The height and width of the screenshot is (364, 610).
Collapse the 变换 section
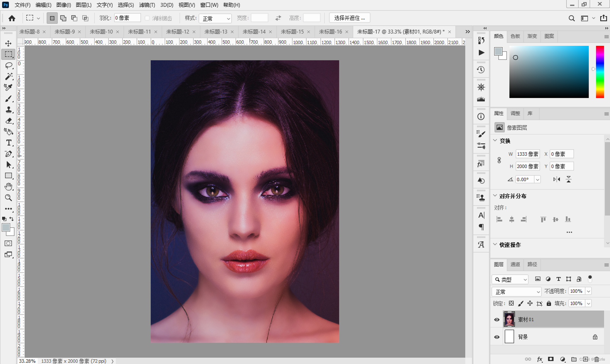495,141
